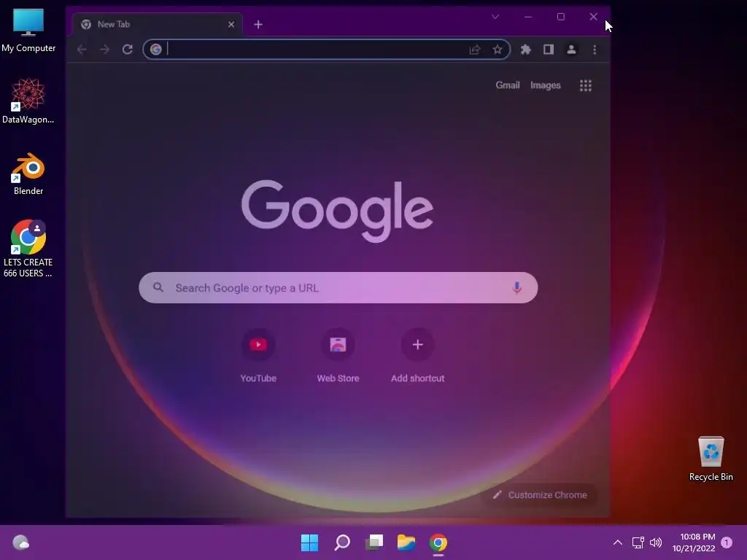Select LETS CREATE 666 USERS Chrome shortcut
The image size is (747, 560).
point(28,249)
